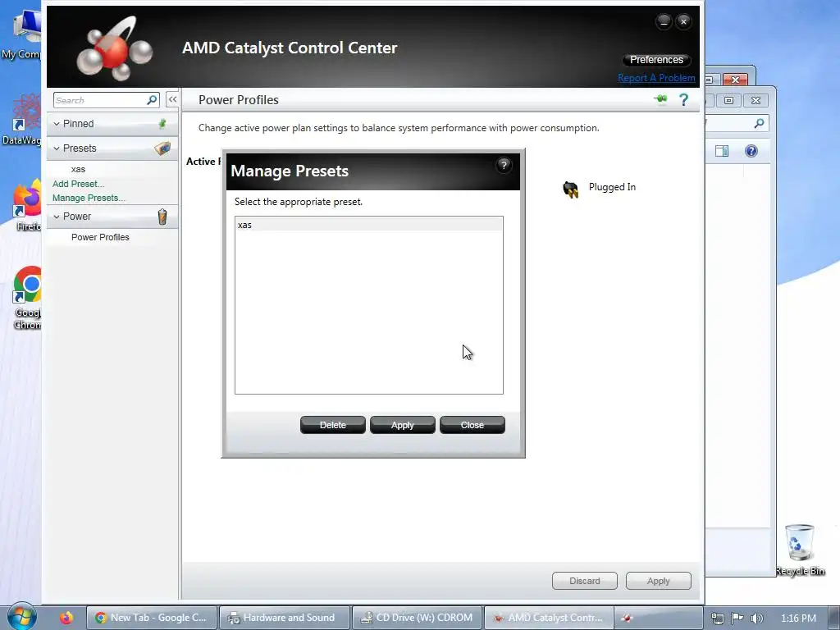The height and width of the screenshot is (630, 840).
Task: Collapse the Power section
Action: 57,217
